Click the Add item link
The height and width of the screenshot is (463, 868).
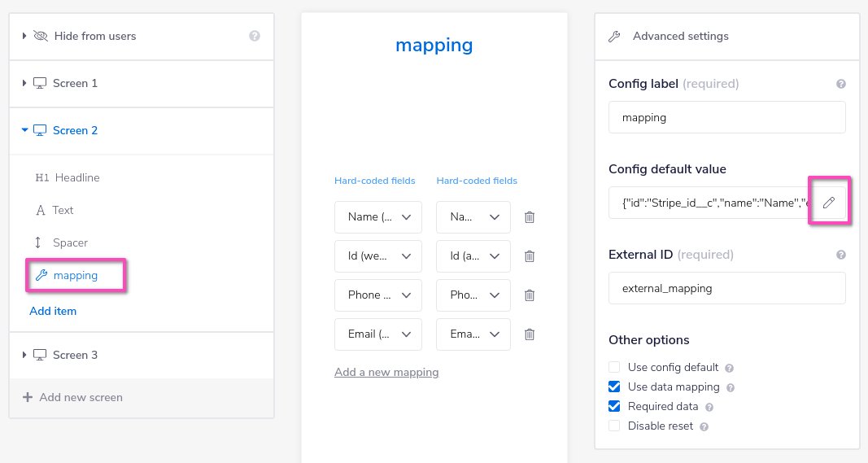point(53,311)
